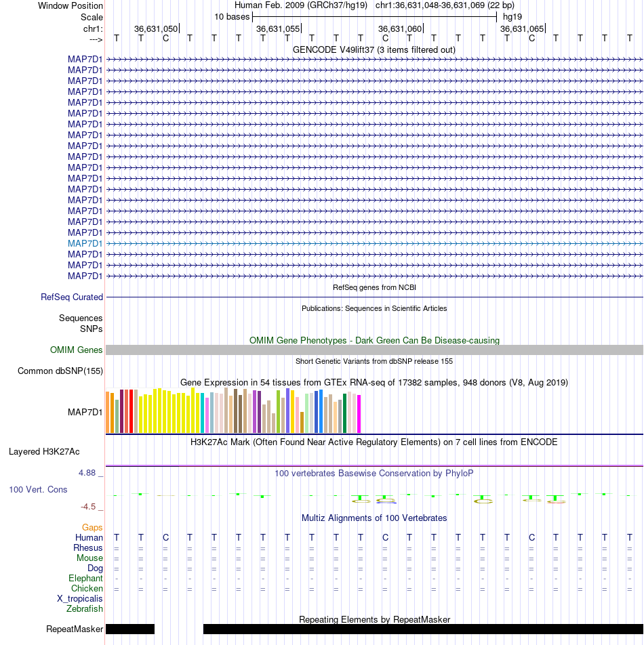Click the long black RepeatMasker block
Image resolution: width=644 pixels, height=645 pixels.
[423, 629]
